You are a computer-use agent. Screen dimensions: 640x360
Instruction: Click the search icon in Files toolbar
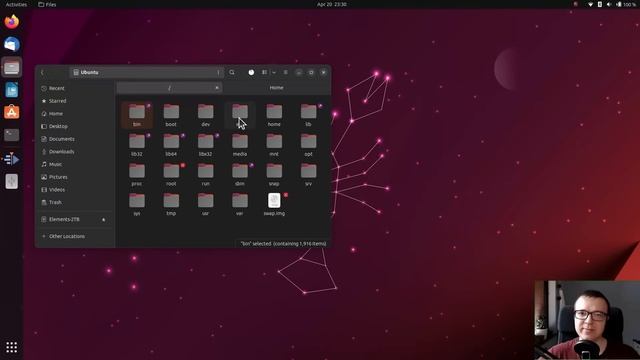click(232, 72)
